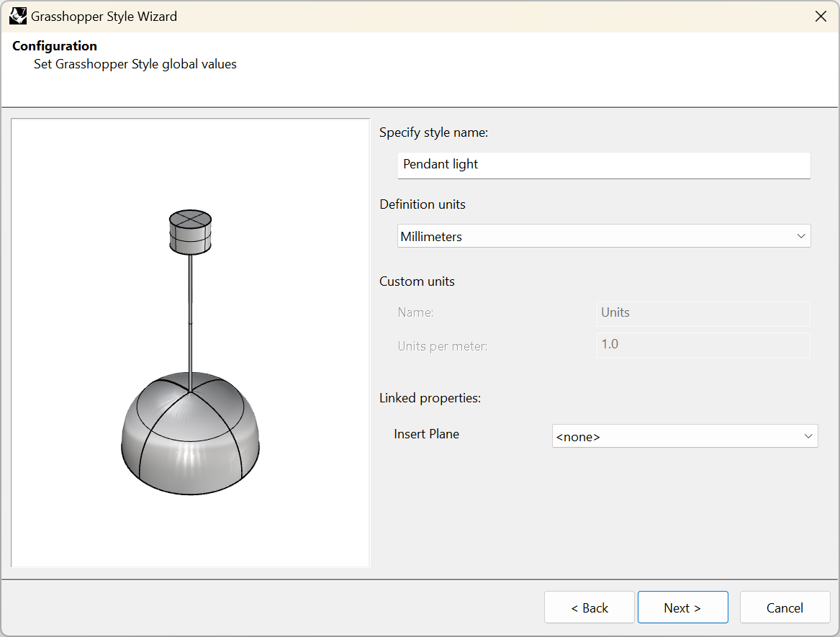The height and width of the screenshot is (637, 840).
Task: Close the Grasshopper Style Wizard window
Action: [820, 17]
